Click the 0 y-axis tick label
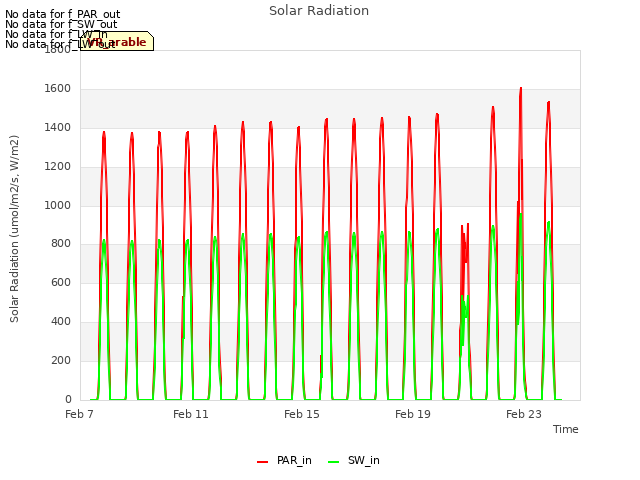 pos(68,399)
